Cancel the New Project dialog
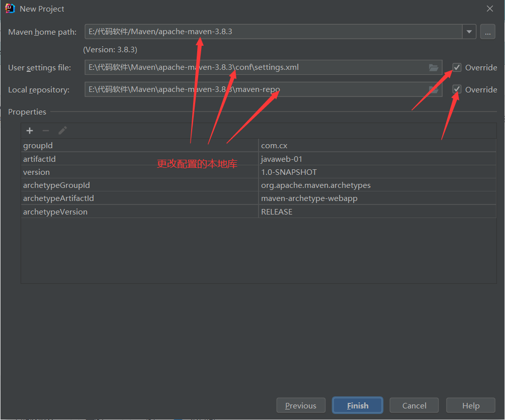The width and height of the screenshot is (505, 420). pyautogui.click(x=414, y=405)
